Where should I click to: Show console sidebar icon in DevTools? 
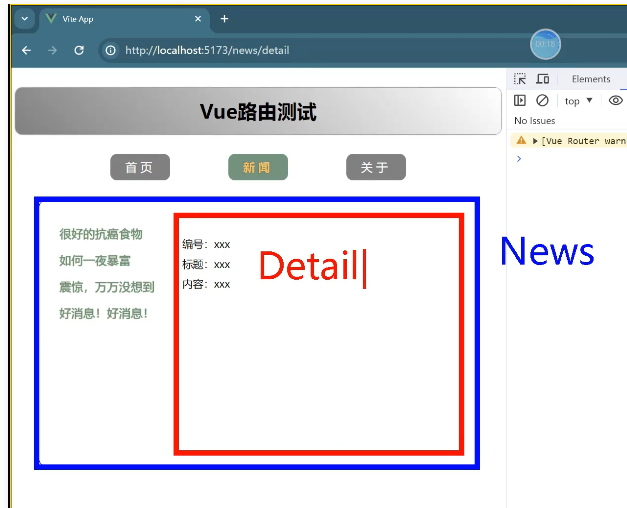coord(519,100)
